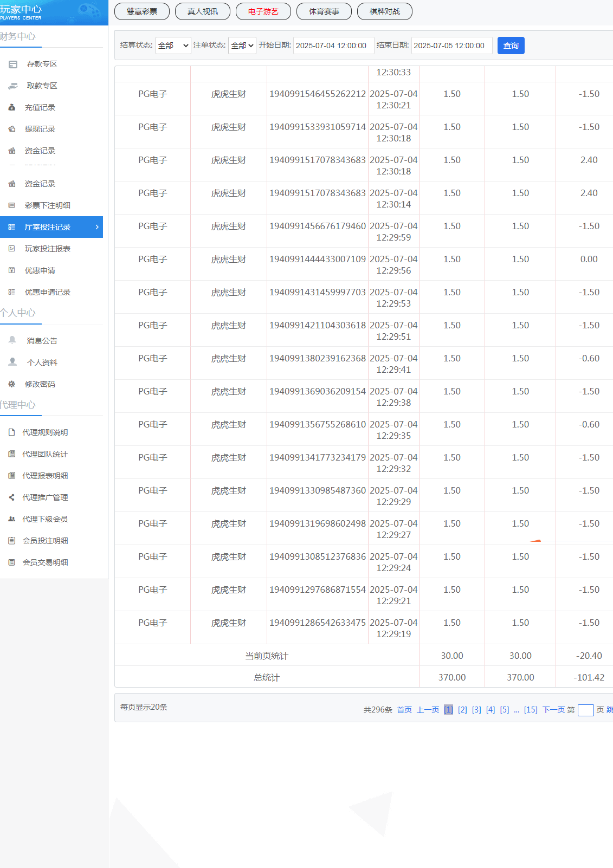Screen dimensions: 613x868
Task: Open the 结算状态 settlement status dropdown
Action: [173, 46]
